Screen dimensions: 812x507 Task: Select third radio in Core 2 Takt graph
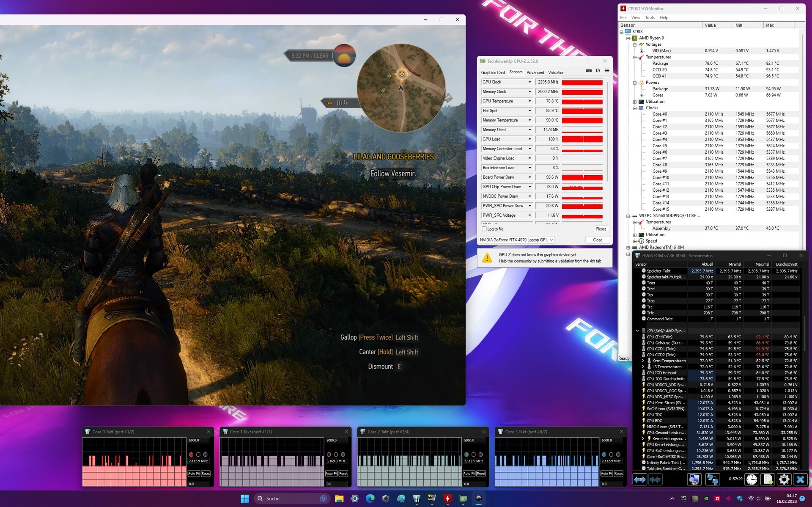click(480, 455)
